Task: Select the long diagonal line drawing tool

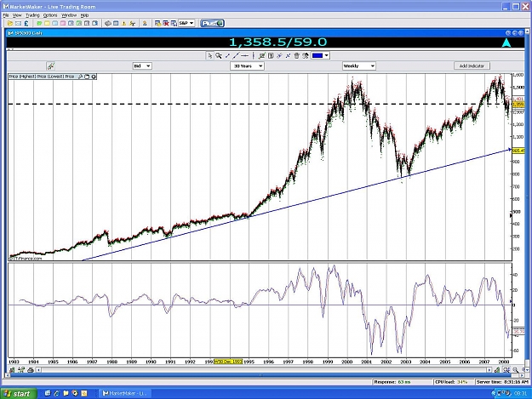Action: point(236,55)
